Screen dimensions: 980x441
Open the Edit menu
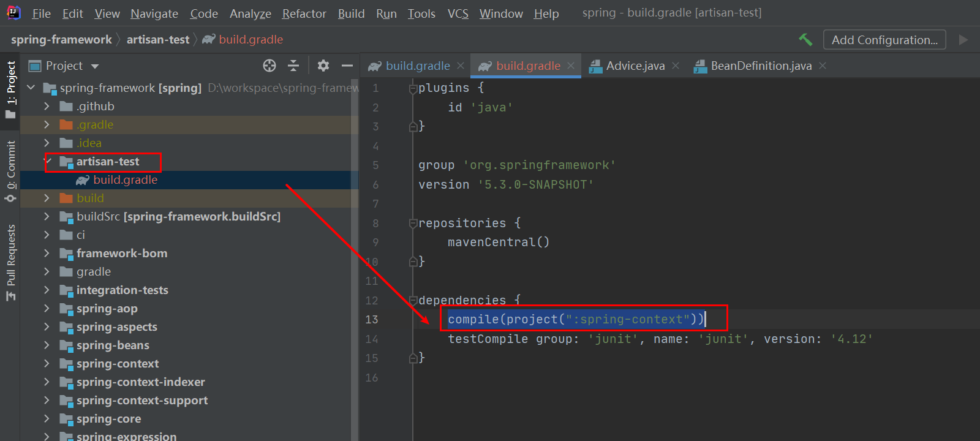(73, 13)
